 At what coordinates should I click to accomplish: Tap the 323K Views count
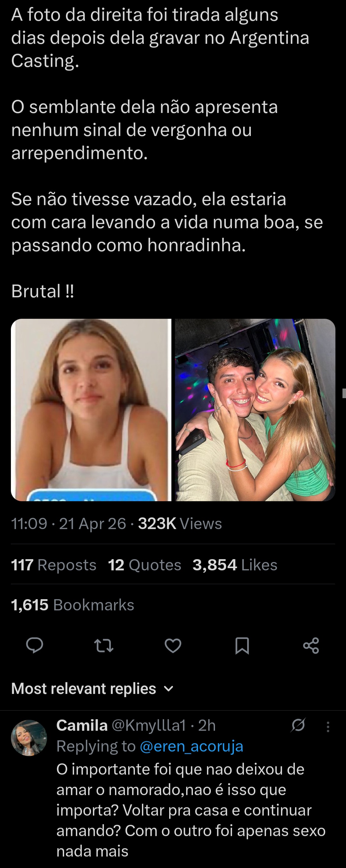pyautogui.click(x=180, y=524)
